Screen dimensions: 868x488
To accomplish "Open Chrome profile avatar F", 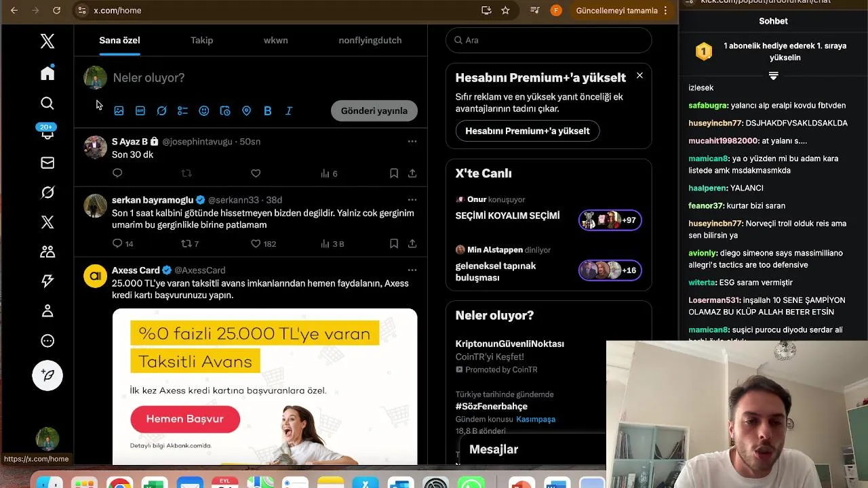I will coord(556,10).
